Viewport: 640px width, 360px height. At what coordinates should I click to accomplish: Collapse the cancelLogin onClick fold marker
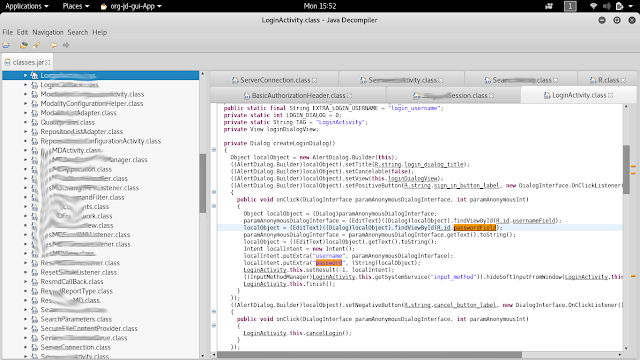214,326
